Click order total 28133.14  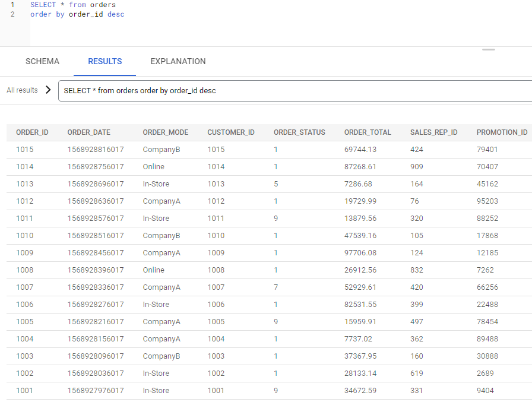[360, 373]
